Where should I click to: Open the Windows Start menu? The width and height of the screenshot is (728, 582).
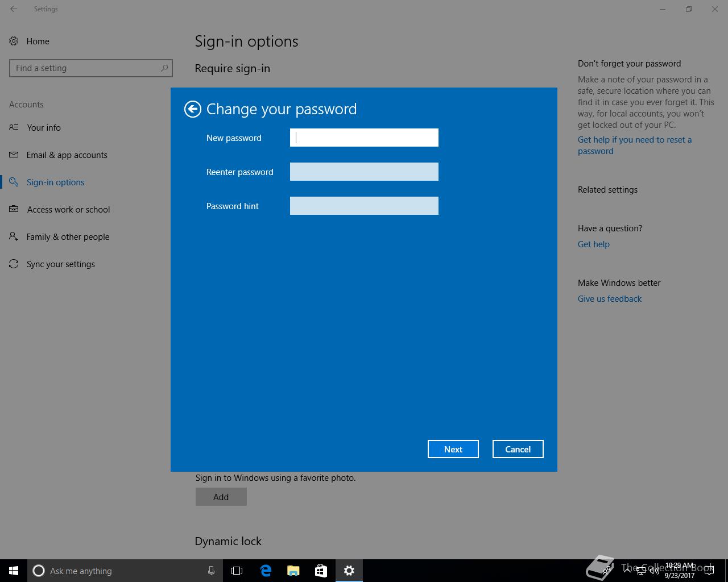tap(14, 571)
